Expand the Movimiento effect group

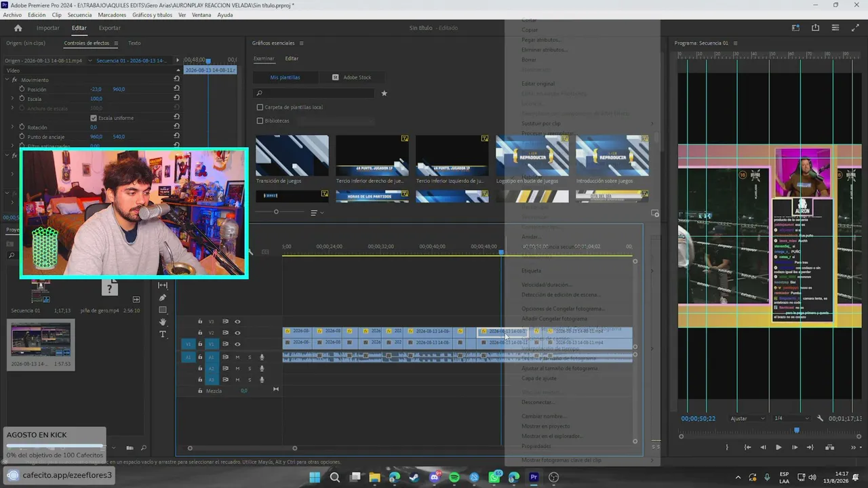pyautogui.click(x=7, y=80)
